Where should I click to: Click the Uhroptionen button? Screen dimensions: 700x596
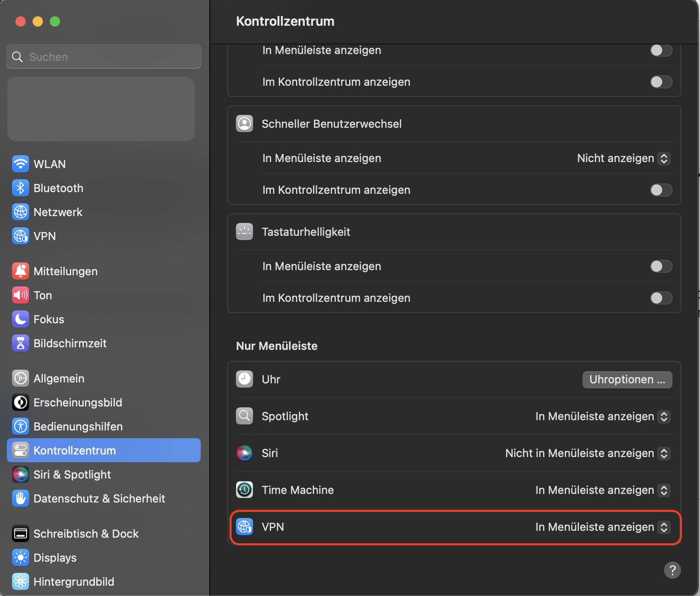pyautogui.click(x=627, y=379)
